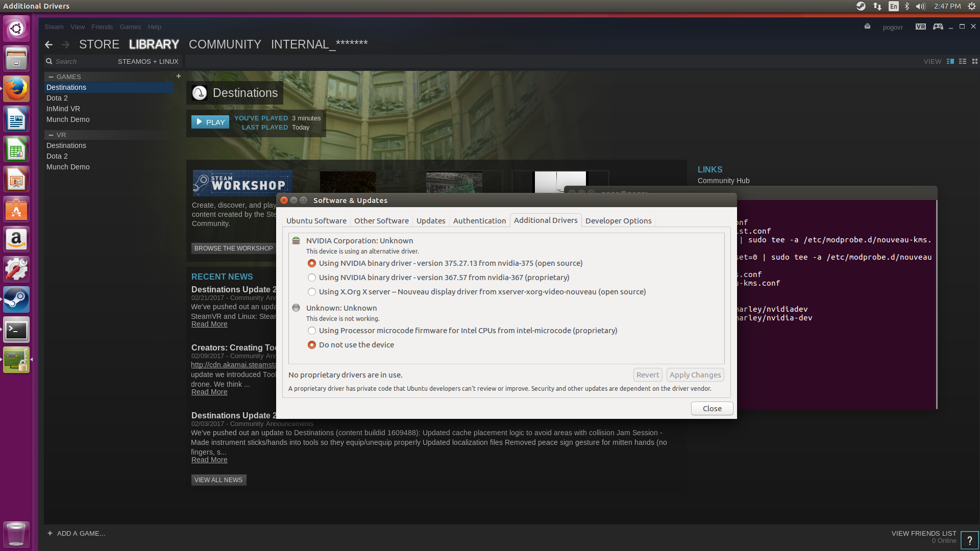Select Munch Demo under VR category
This screenshot has height=551, width=980.
point(68,167)
